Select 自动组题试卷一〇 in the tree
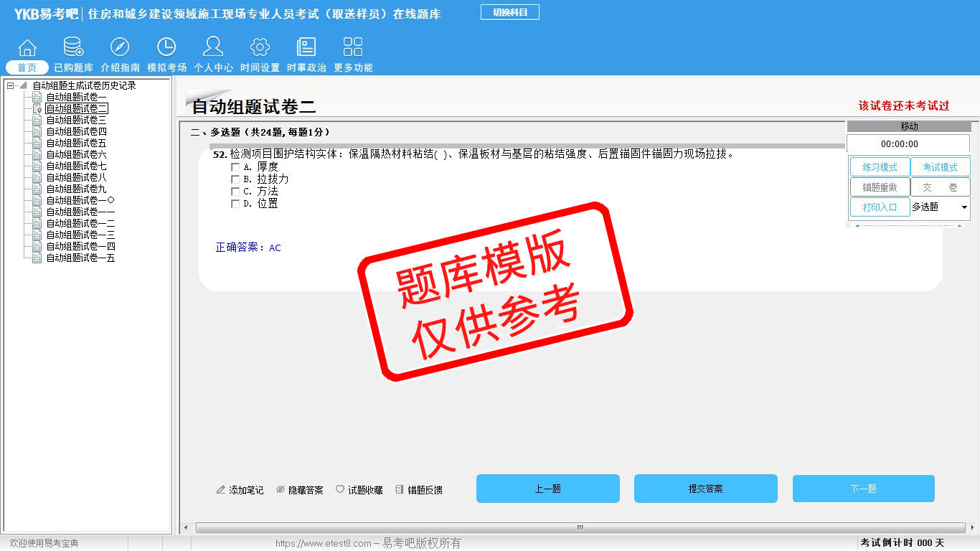Viewport: 980px width, 551px height. (80, 200)
